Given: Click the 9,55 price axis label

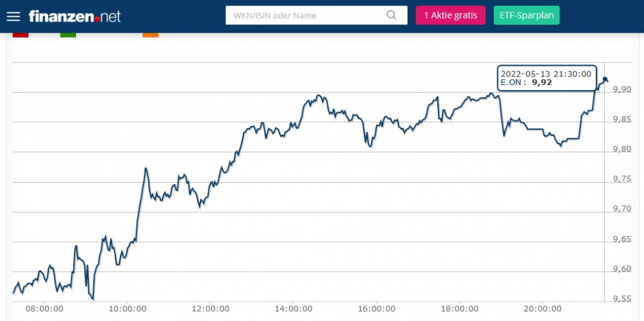Looking at the screenshot, I should click(621, 298).
